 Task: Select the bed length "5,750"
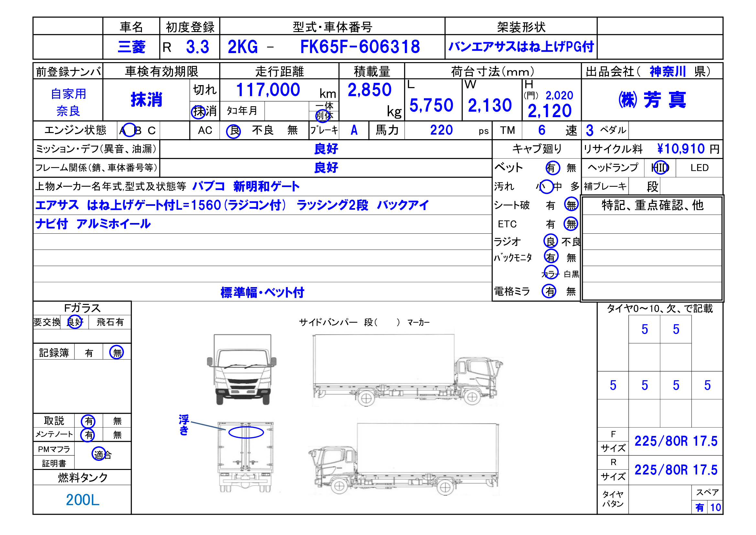[x=431, y=106]
